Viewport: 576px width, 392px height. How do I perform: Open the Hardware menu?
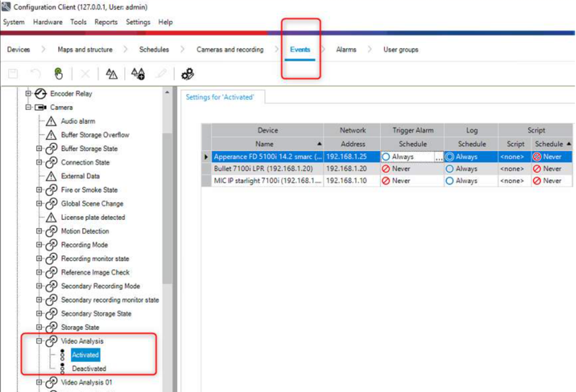47,22
